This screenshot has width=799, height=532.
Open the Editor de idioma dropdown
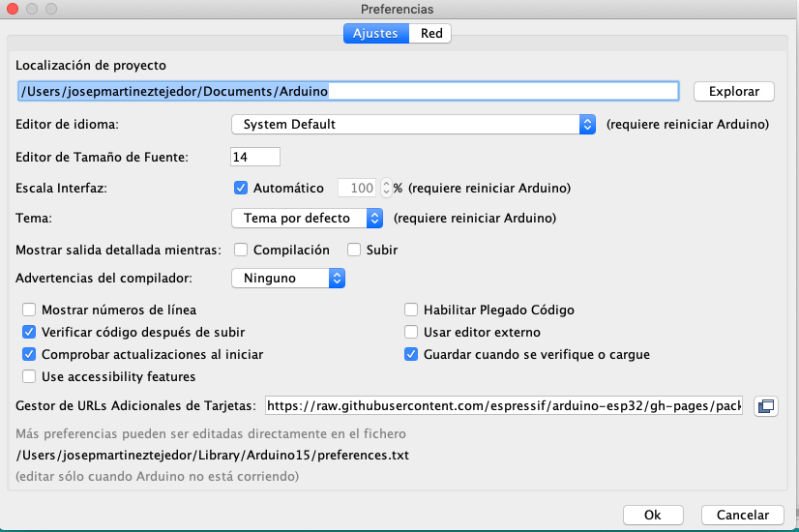coord(413,124)
